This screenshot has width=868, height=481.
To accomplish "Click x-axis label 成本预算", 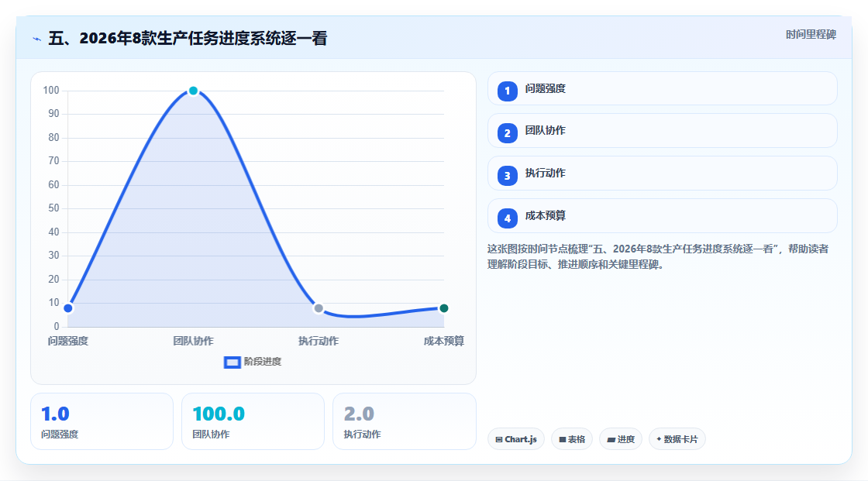I will [444, 341].
